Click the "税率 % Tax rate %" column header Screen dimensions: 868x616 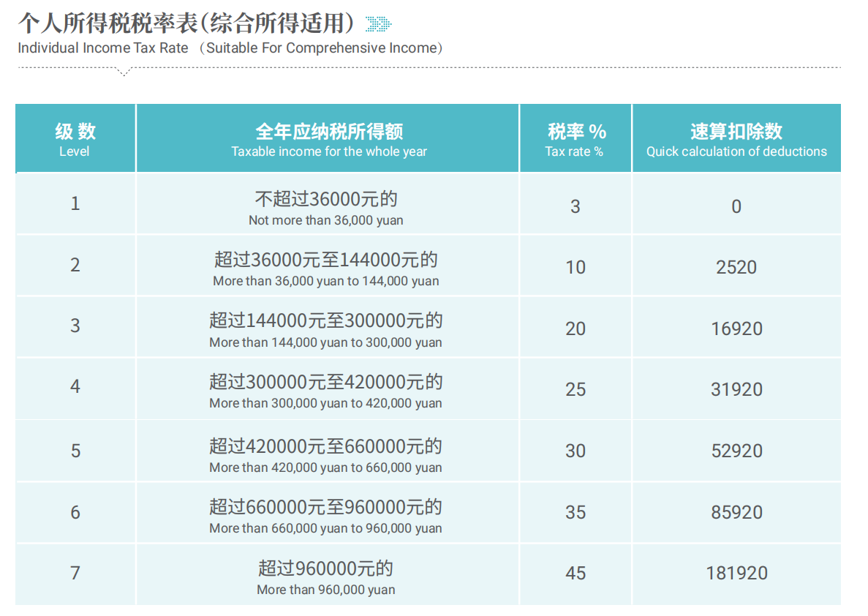(575, 139)
